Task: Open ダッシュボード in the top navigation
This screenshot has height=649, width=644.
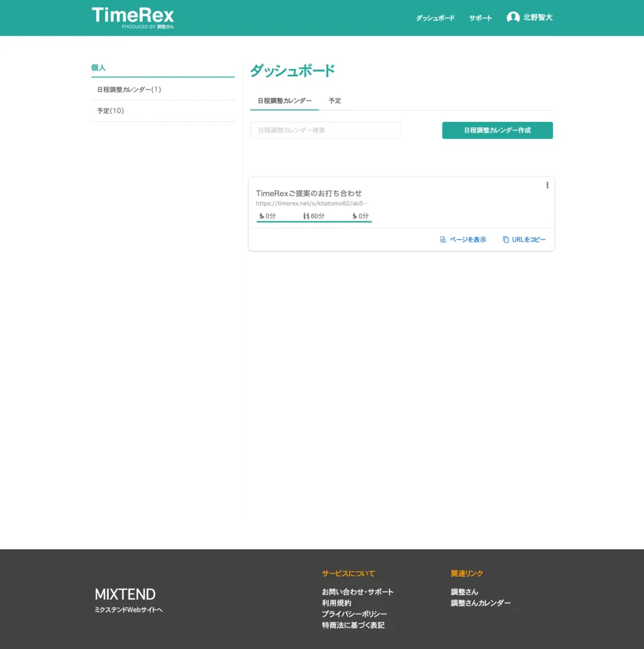Action: [435, 18]
